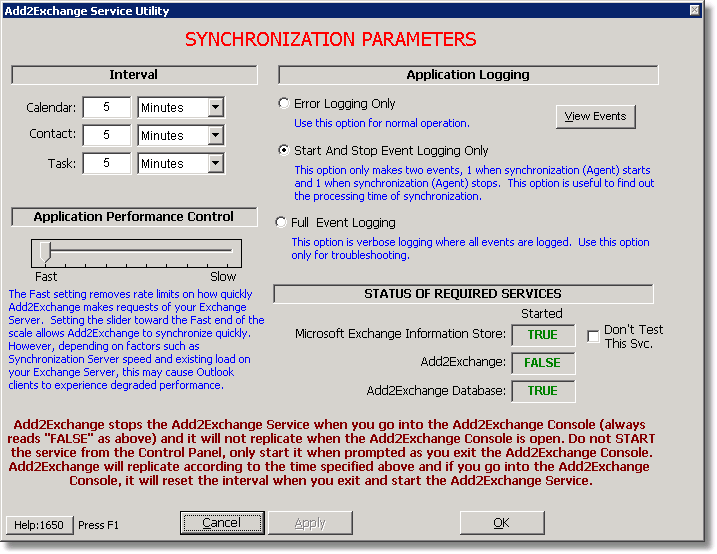The width and height of the screenshot is (717, 554).
Task: Close the Add2Exchange Service Utility window
Action: pos(695,10)
